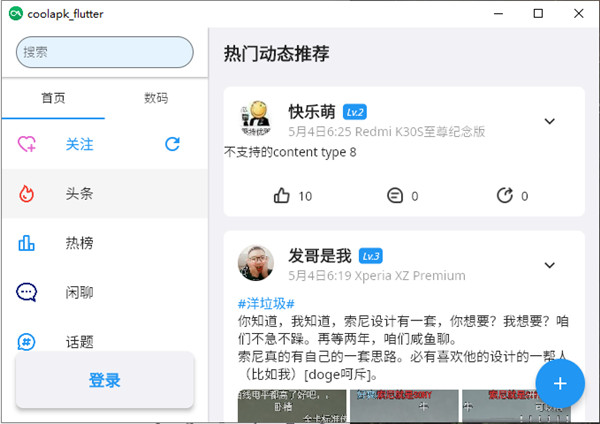The height and width of the screenshot is (424, 600).
Task: Refresh the feed using the reload icon
Action: pyautogui.click(x=172, y=144)
